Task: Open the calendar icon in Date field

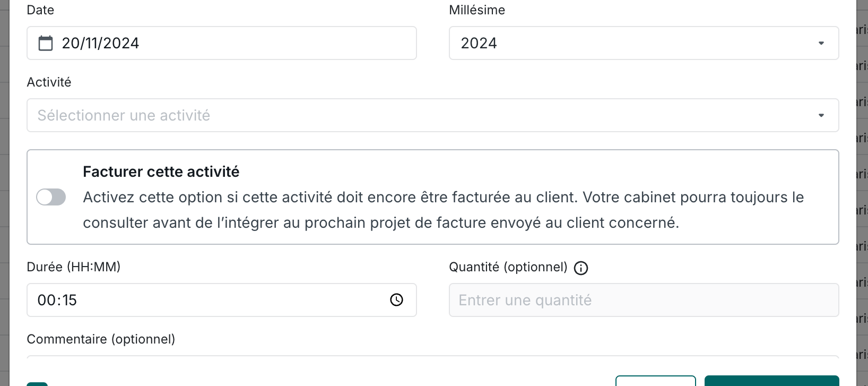Action: click(x=46, y=43)
